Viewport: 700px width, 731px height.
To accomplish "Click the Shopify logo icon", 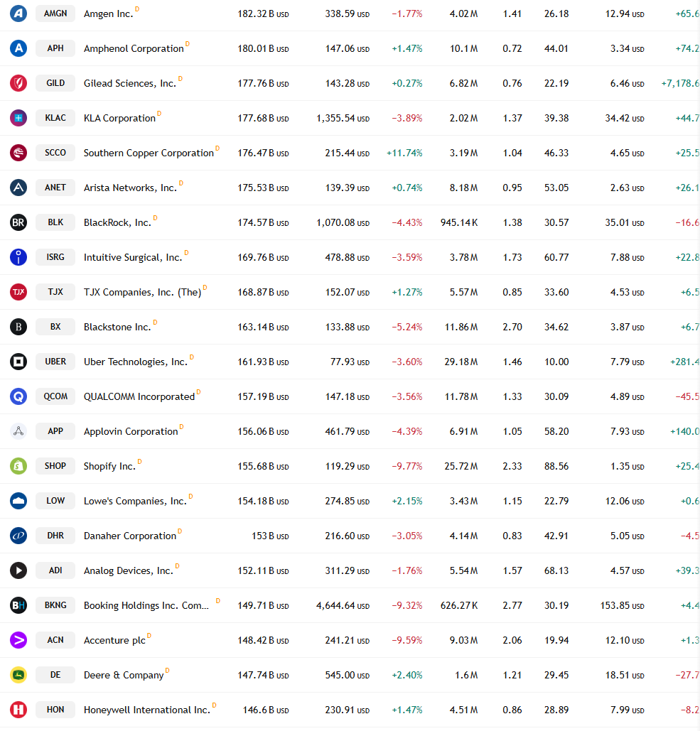I will [x=18, y=466].
